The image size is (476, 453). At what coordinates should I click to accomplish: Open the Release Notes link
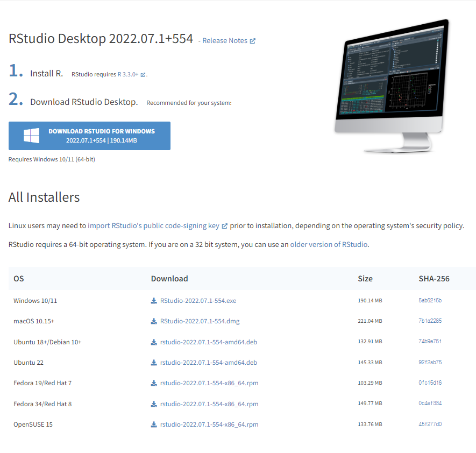pos(225,41)
